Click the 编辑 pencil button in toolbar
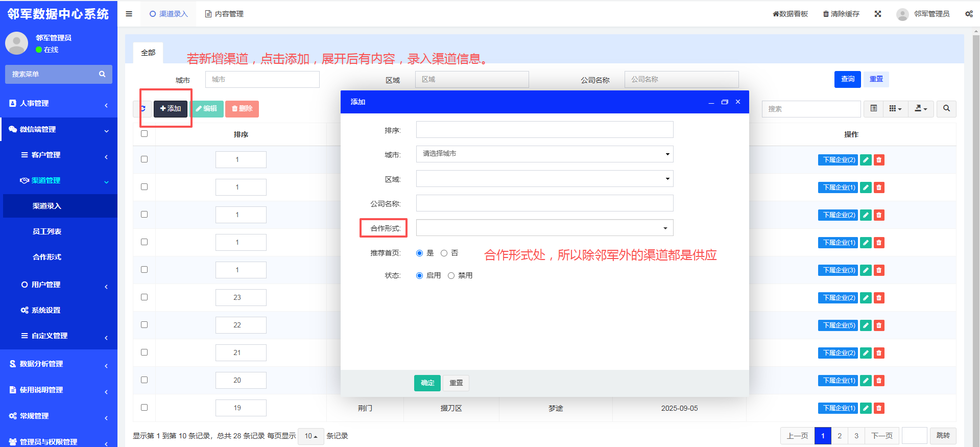The image size is (980, 447). (x=206, y=108)
